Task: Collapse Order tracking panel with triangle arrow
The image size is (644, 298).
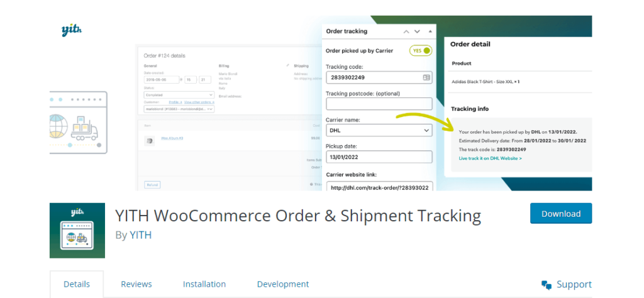Action: (x=430, y=31)
